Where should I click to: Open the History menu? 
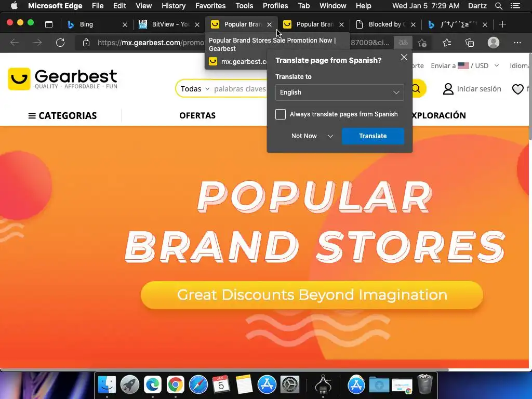[174, 6]
